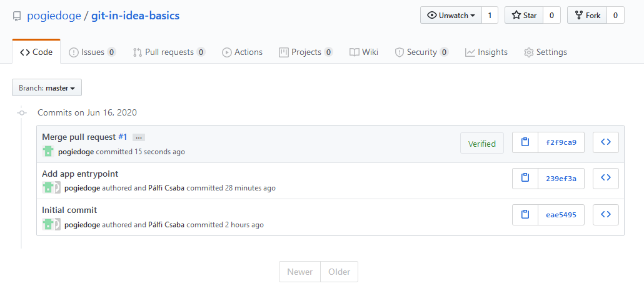Click 'committed 15 seconds ago' timestamp

point(141,152)
